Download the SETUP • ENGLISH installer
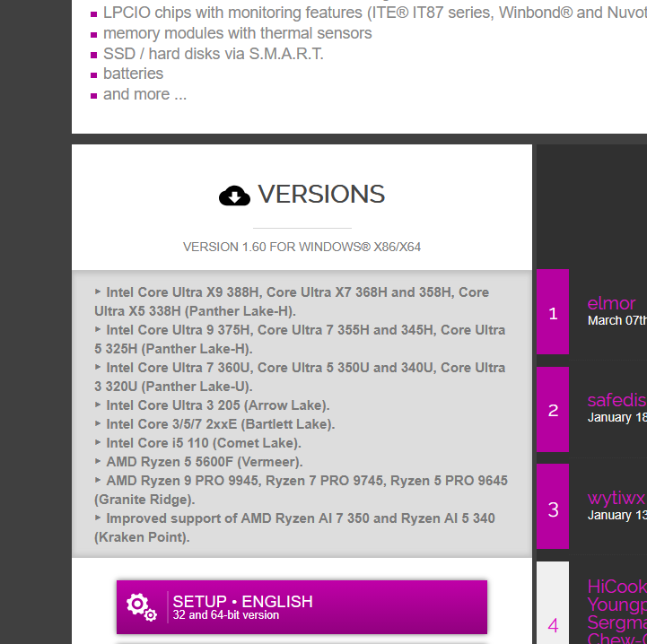This screenshot has height=644, width=647. [x=302, y=607]
